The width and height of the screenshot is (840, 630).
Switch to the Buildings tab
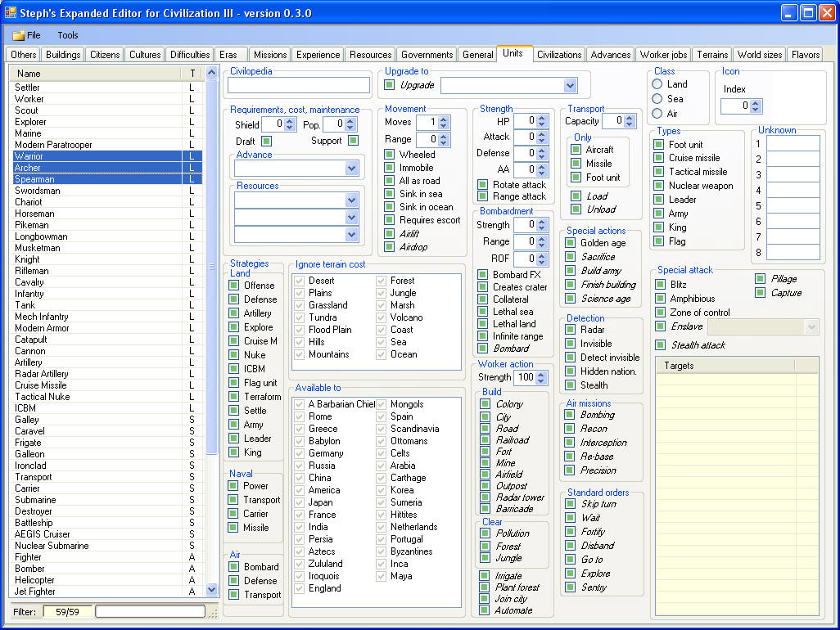tap(63, 55)
